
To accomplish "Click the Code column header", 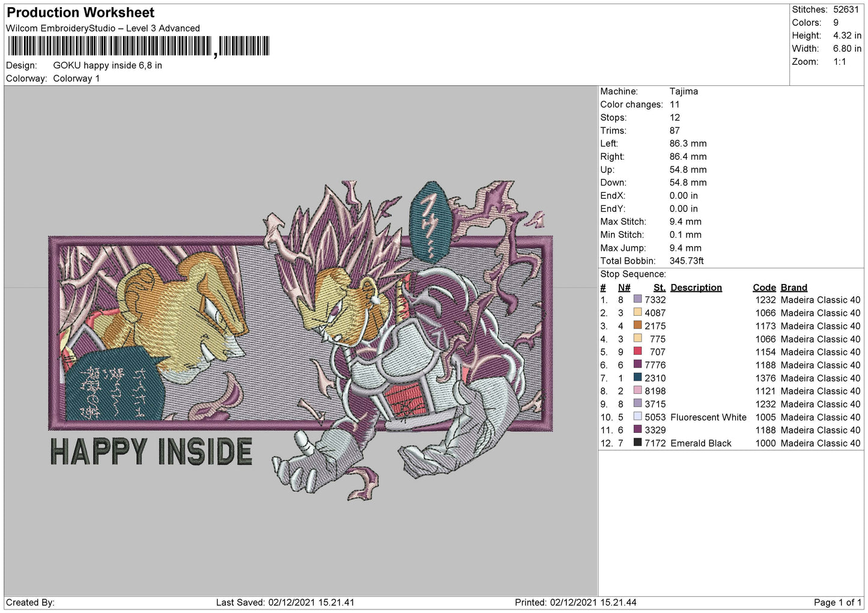I will point(764,288).
